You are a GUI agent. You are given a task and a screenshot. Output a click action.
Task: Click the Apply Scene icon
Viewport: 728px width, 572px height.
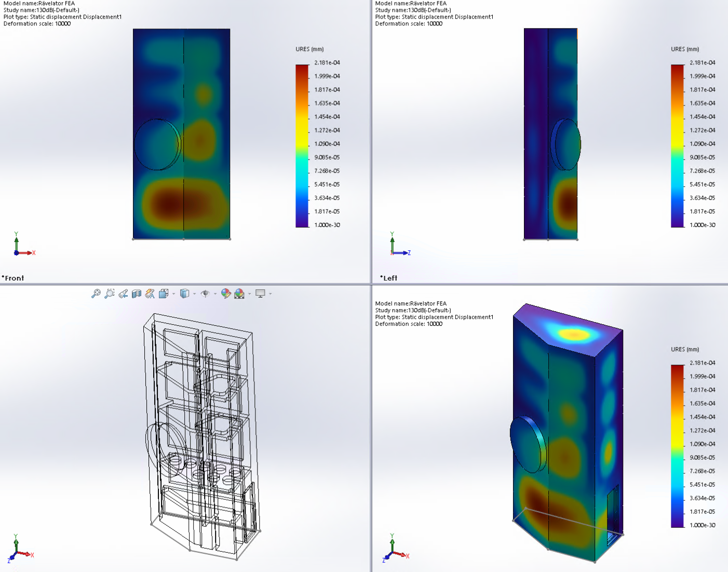239,294
